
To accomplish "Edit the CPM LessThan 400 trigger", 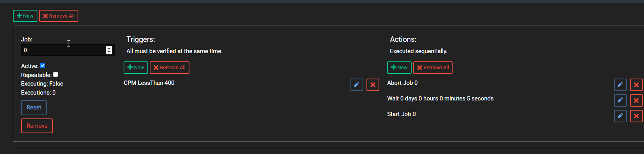I will [357, 84].
